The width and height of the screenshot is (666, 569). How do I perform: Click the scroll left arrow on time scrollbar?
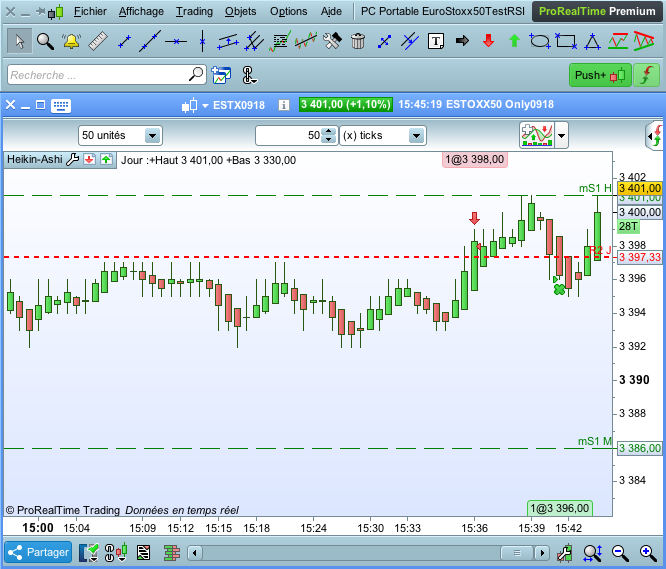click(x=195, y=553)
